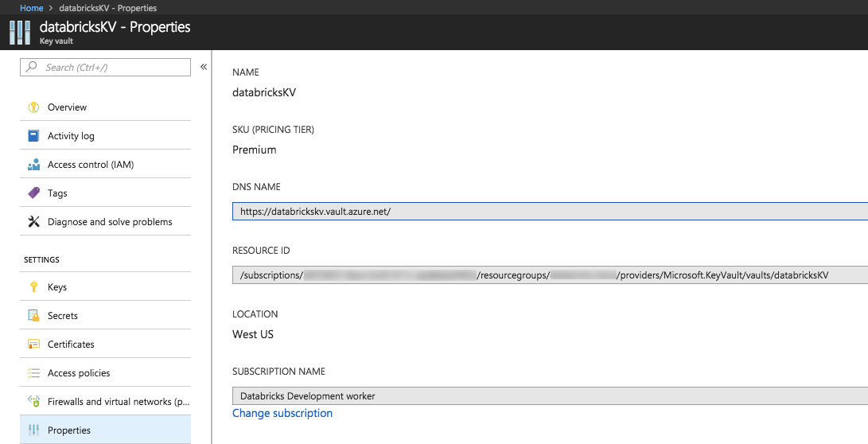
Task: Click the purple Tags icon
Action: click(x=33, y=193)
